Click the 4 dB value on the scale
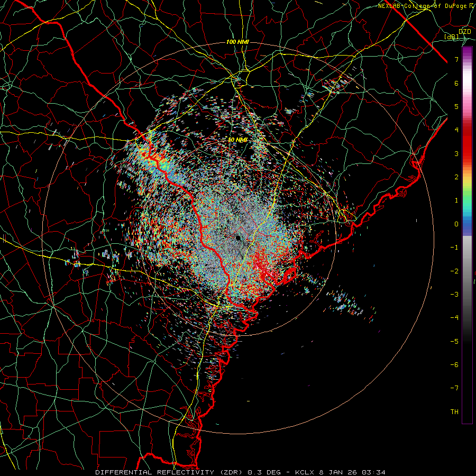 (456, 130)
